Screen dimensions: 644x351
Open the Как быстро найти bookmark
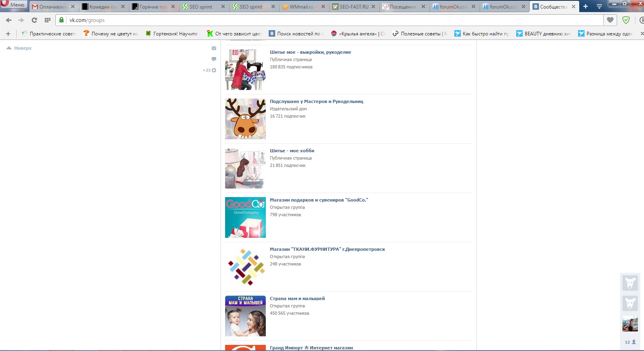(x=482, y=34)
